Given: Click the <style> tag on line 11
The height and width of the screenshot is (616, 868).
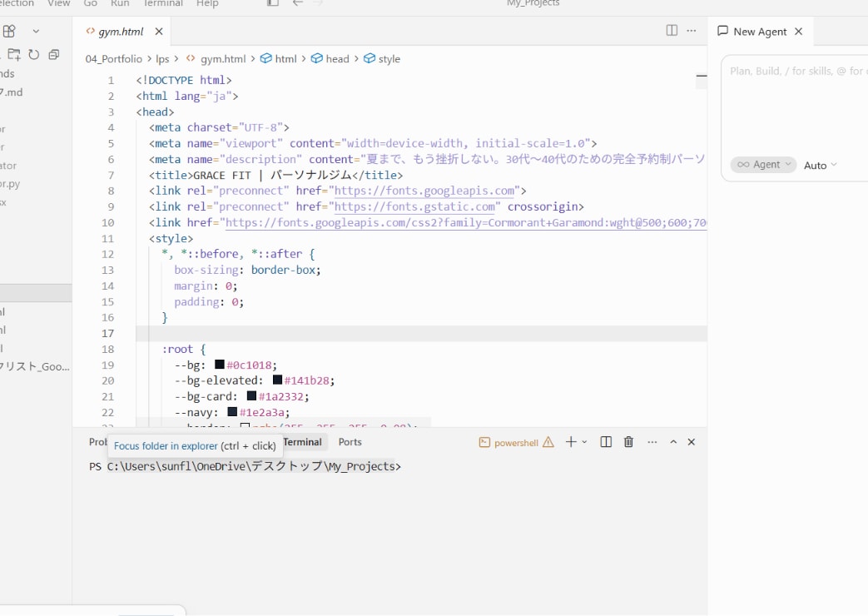Looking at the screenshot, I should click(x=171, y=239).
